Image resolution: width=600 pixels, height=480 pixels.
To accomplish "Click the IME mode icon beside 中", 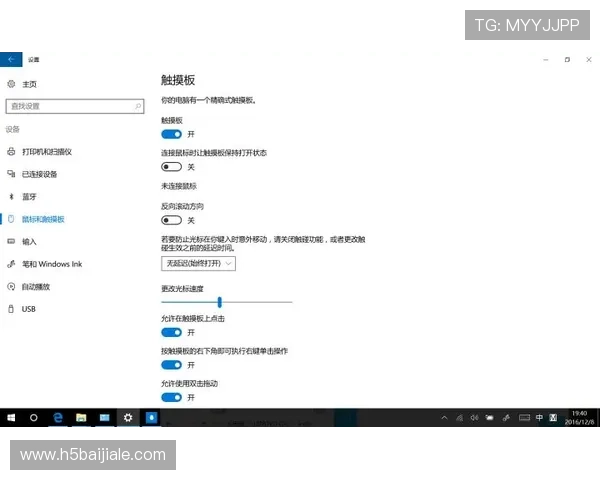I will [553, 418].
